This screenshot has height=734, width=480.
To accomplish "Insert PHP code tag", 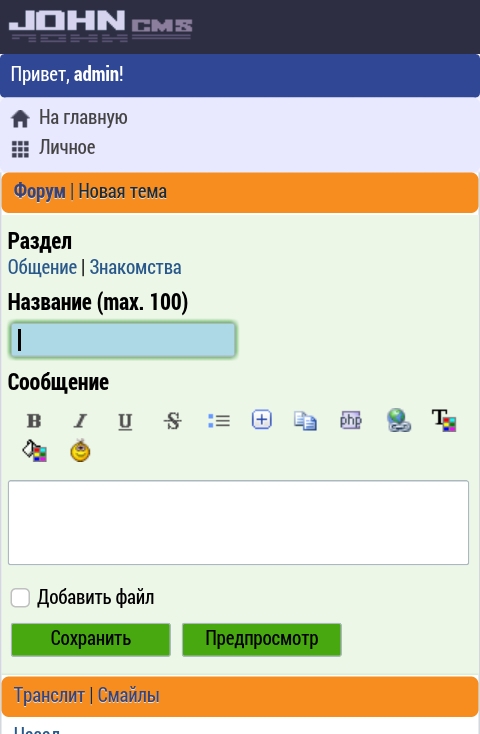I will (351, 420).
